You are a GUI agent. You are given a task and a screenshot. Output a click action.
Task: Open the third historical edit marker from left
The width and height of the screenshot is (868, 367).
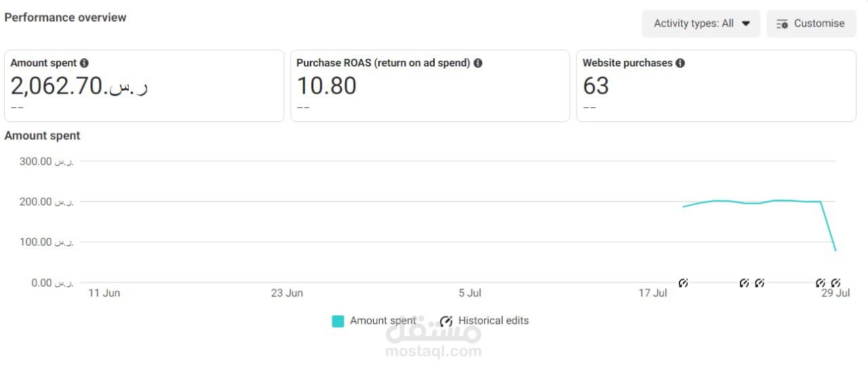click(759, 283)
